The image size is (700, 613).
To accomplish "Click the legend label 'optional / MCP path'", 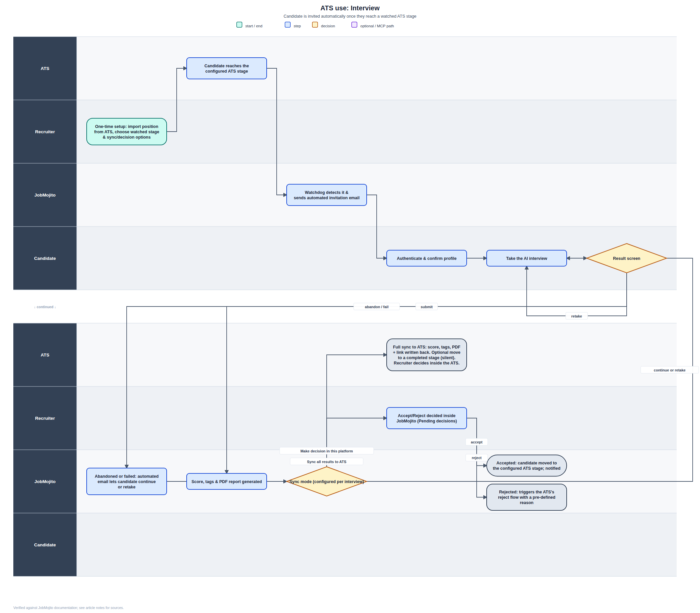I will tap(377, 26).
